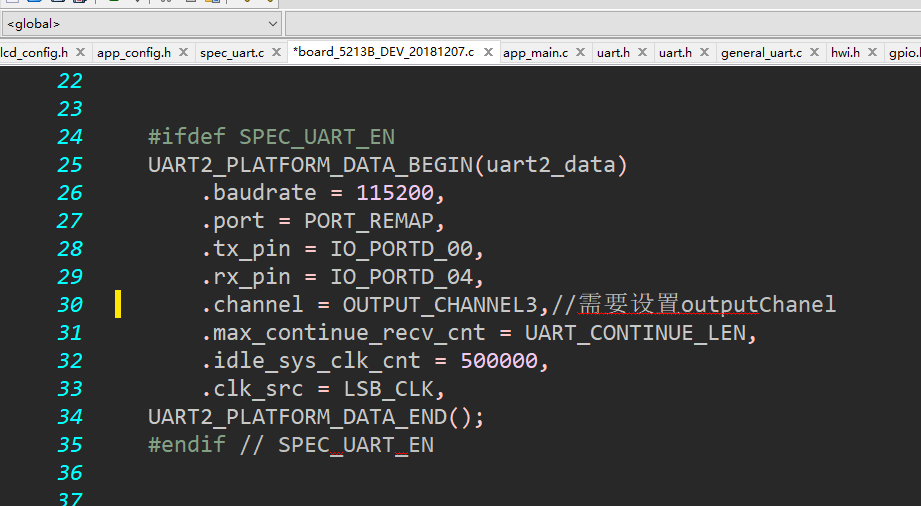
Task: Click 'IO_PORTD_04' rx pin value
Action: (x=401, y=277)
